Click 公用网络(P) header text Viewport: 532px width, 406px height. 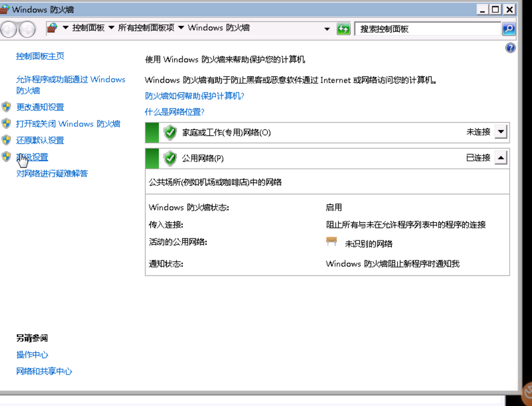coord(203,158)
